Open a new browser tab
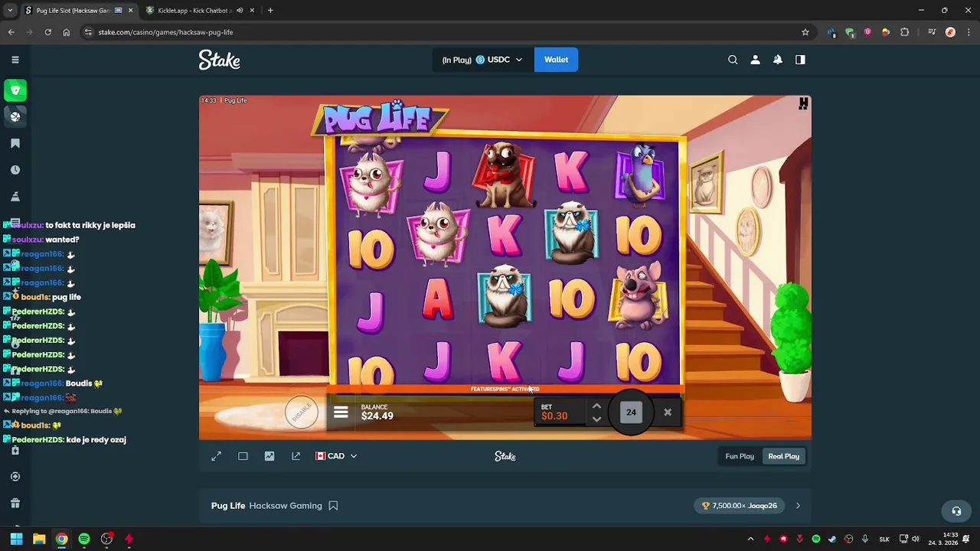This screenshot has width=980, height=551. [270, 11]
